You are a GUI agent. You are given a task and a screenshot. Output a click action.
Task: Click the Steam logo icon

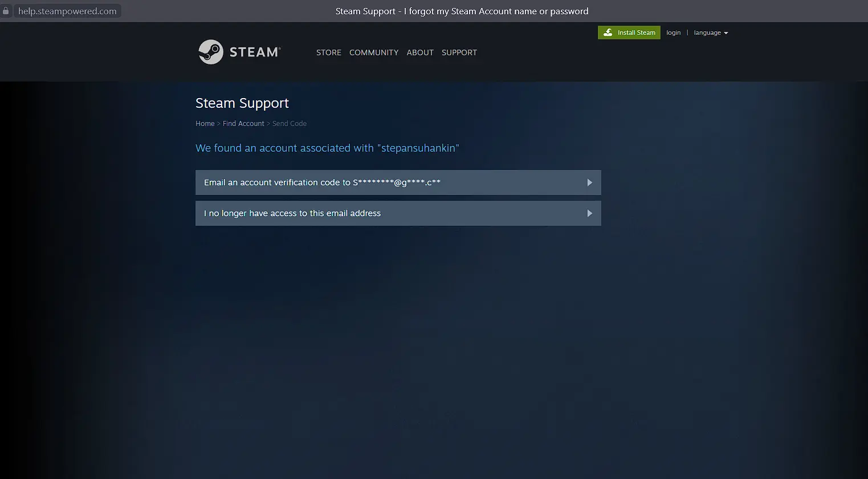pyautogui.click(x=210, y=52)
